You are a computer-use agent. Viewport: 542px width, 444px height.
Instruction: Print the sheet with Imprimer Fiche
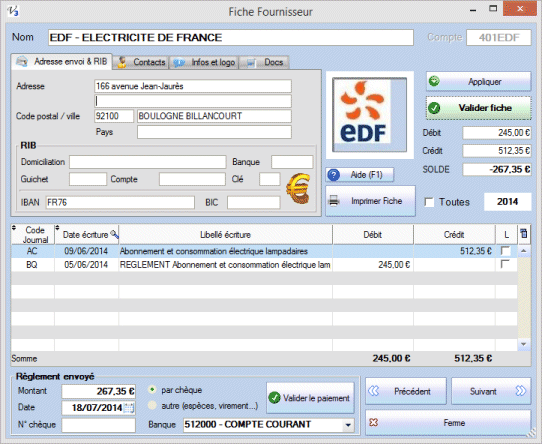point(370,201)
